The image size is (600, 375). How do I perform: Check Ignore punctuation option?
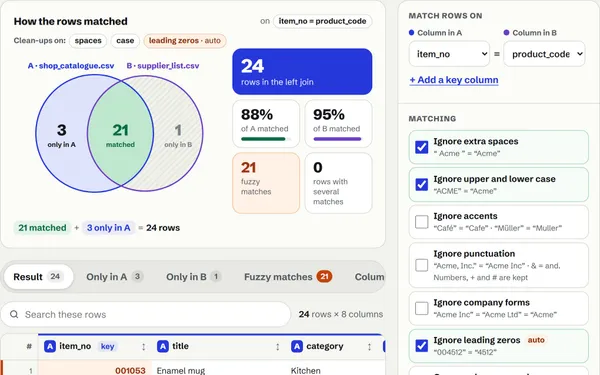pos(422,265)
